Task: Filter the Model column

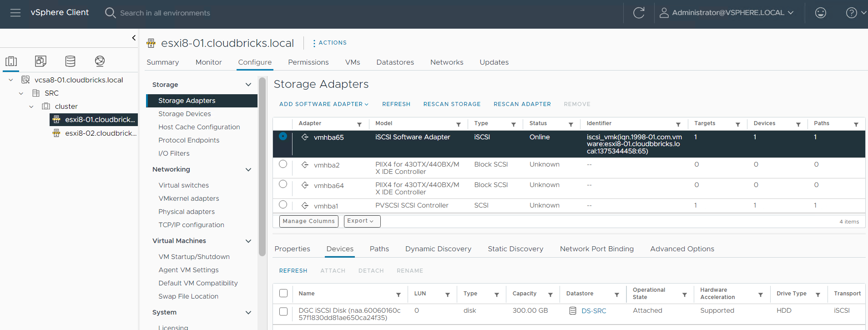Action: tap(459, 124)
